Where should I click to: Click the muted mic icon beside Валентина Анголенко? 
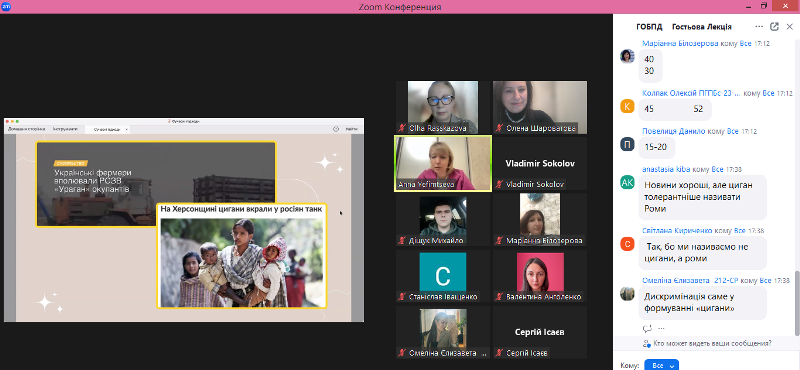click(499, 297)
